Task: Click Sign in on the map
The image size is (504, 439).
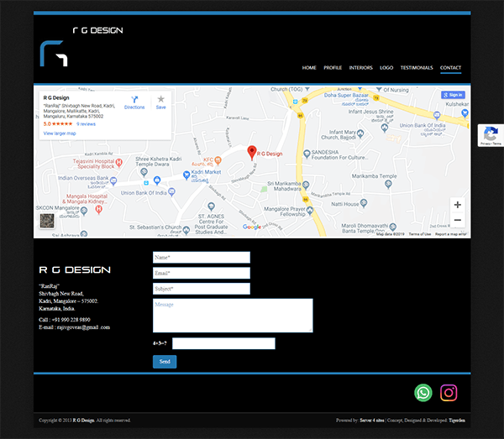Action: pos(453,95)
